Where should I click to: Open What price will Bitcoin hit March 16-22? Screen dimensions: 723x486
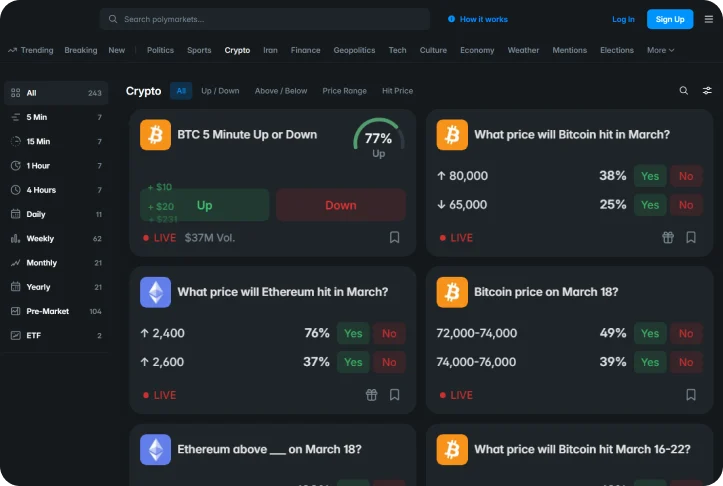(582, 449)
